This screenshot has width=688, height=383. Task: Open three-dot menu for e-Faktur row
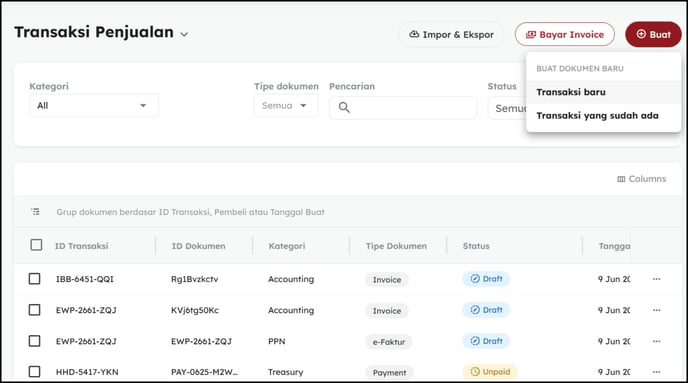coord(656,341)
